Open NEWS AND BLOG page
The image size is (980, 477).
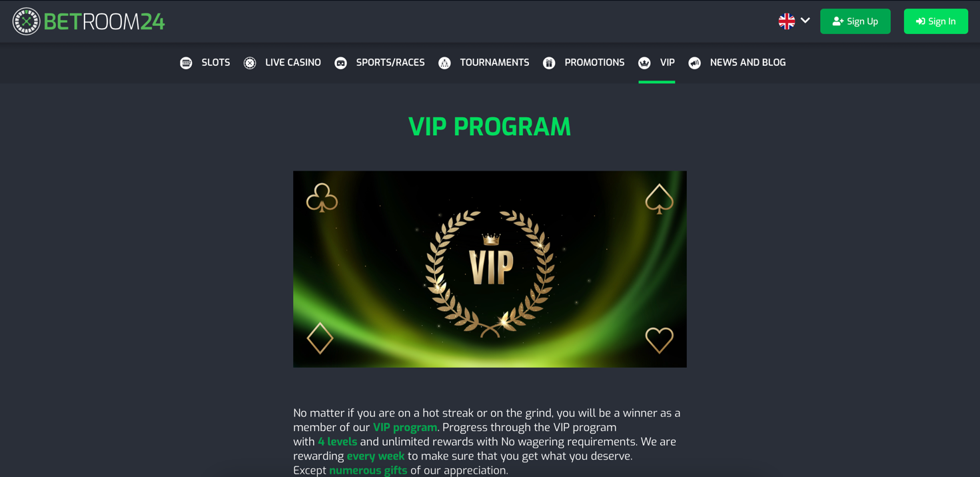[747, 63]
